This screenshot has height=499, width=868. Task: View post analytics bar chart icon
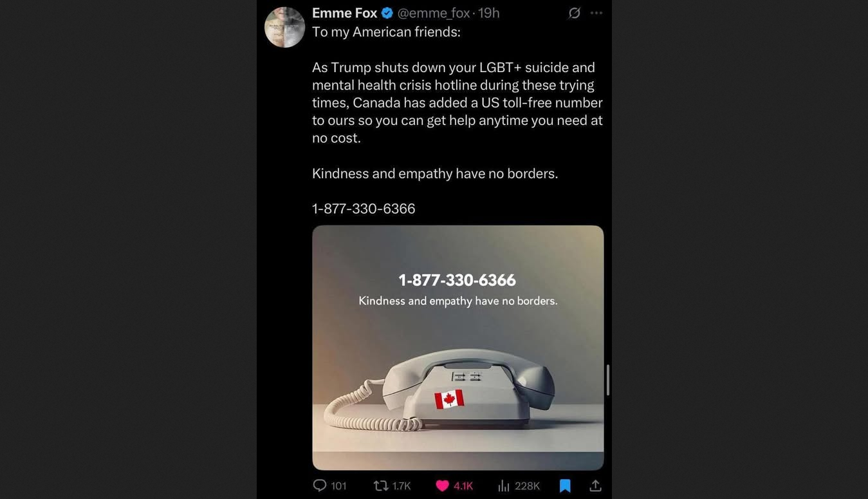pos(504,485)
